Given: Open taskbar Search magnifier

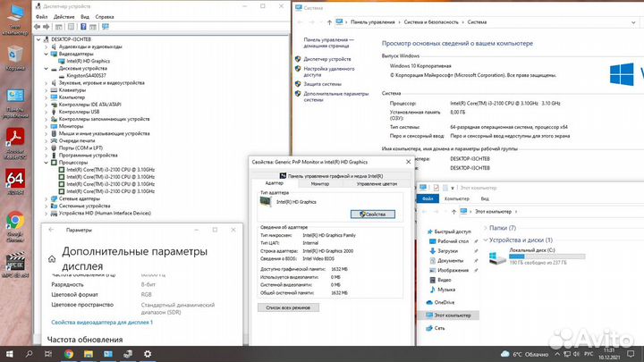Looking at the screenshot, I should click(29, 354).
